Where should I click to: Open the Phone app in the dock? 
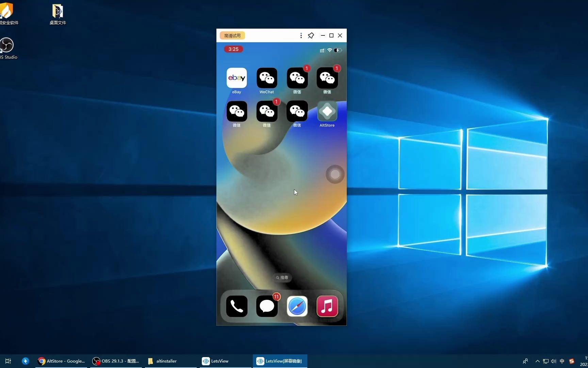coord(237,306)
